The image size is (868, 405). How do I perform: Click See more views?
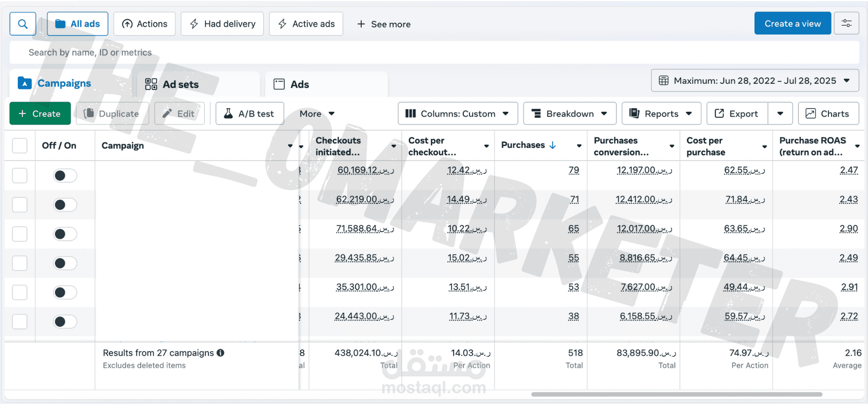(384, 24)
